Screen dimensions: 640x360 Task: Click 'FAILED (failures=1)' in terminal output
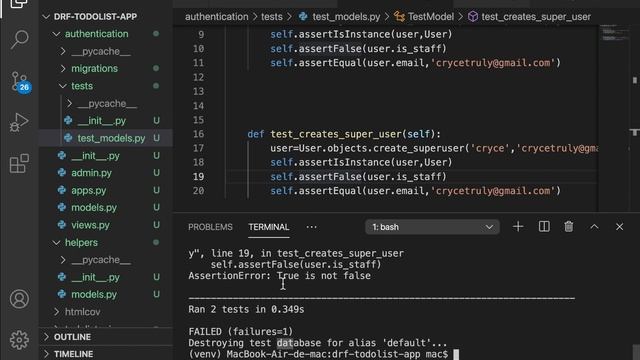coord(240,331)
